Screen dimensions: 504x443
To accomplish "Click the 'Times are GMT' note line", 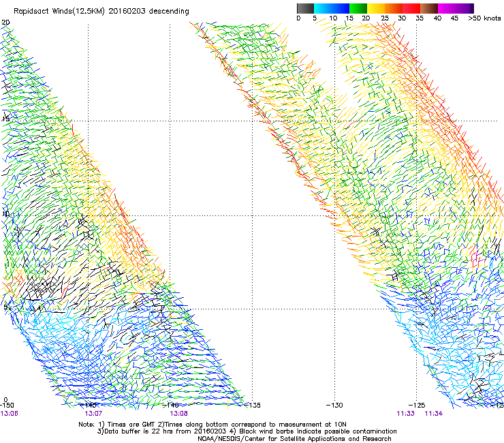I will [212, 425].
